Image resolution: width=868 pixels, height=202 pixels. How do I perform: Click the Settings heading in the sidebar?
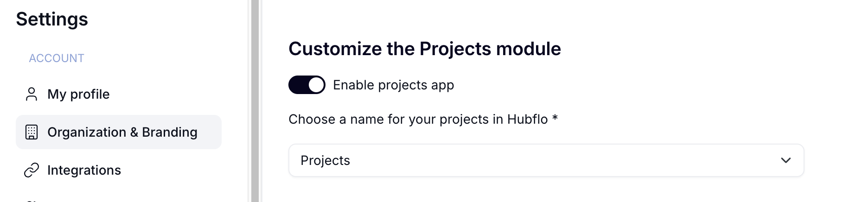tap(52, 19)
